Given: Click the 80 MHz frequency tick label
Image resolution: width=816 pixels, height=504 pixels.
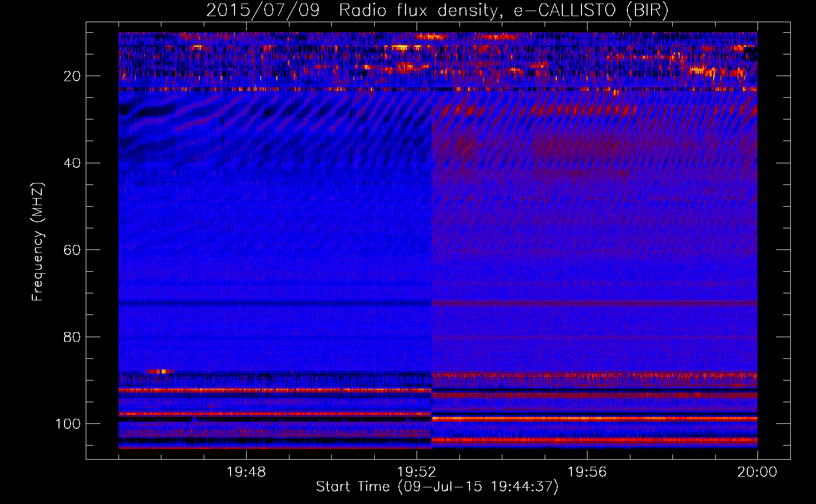Looking at the screenshot, I should (73, 337).
